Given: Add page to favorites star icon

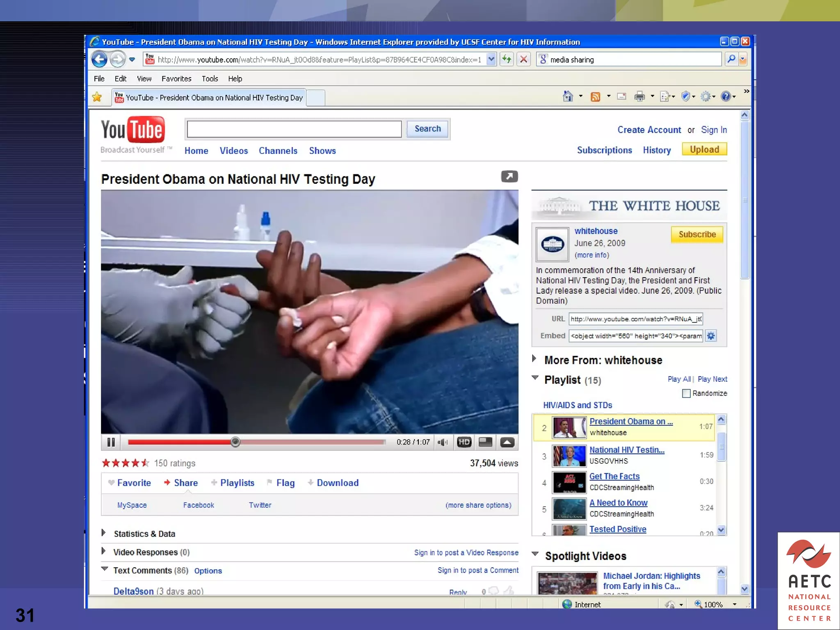Looking at the screenshot, I should (x=97, y=97).
